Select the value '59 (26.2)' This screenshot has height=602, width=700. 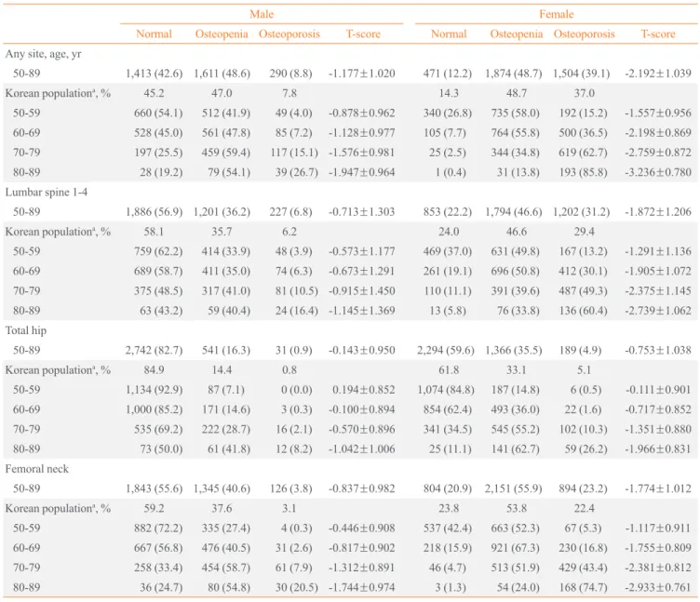pos(586,448)
